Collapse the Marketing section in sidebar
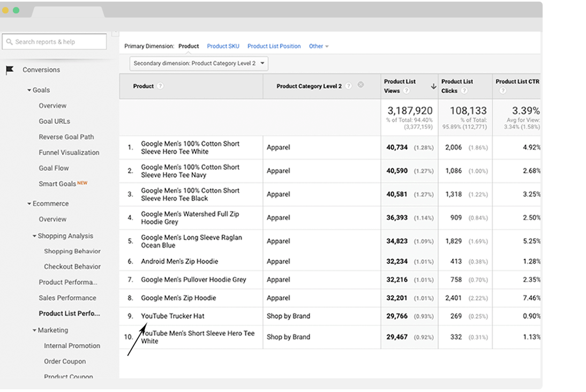 34,330
